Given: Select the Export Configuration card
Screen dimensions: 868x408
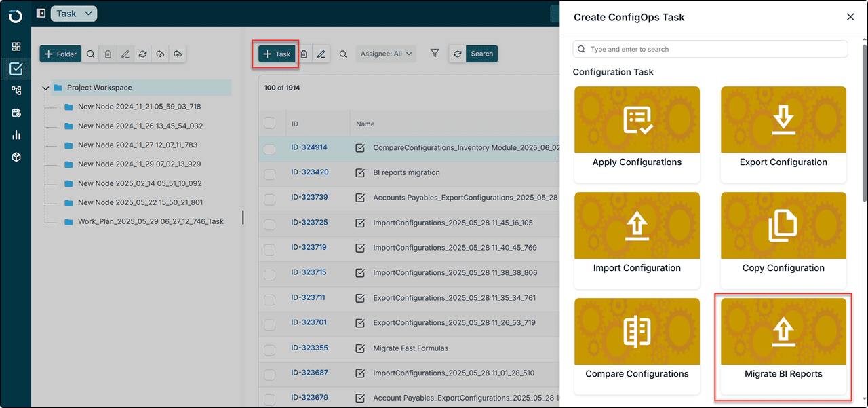Looking at the screenshot, I should coord(783,134).
